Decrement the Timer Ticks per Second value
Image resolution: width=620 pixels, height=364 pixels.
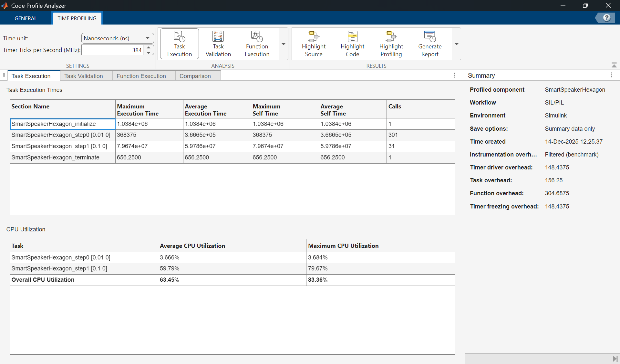149,53
